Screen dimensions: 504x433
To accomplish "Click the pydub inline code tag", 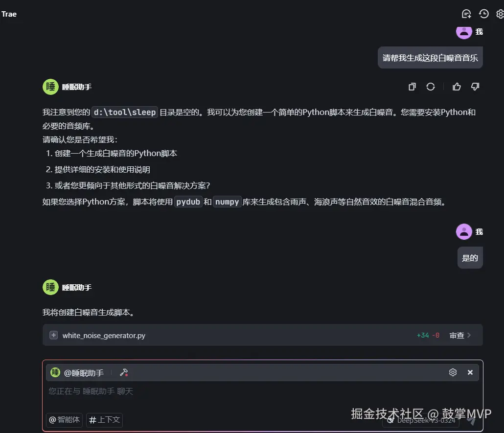I will coord(188,202).
